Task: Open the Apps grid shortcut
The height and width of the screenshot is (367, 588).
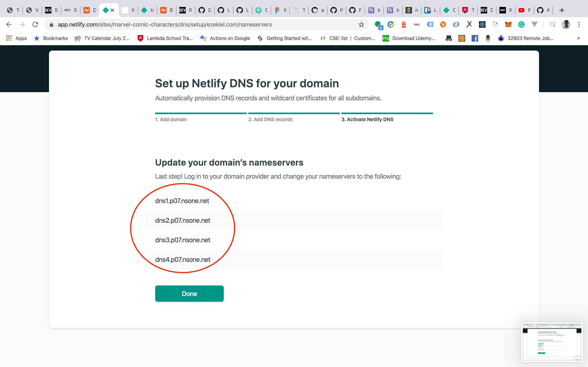Action: pyautogui.click(x=17, y=38)
